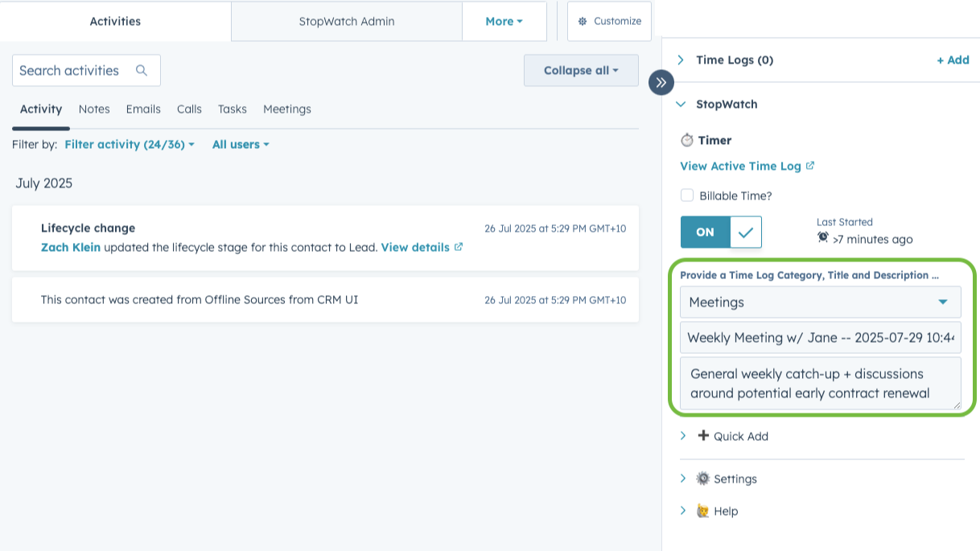
Task: Open the Collapse all dropdown
Action: click(581, 71)
